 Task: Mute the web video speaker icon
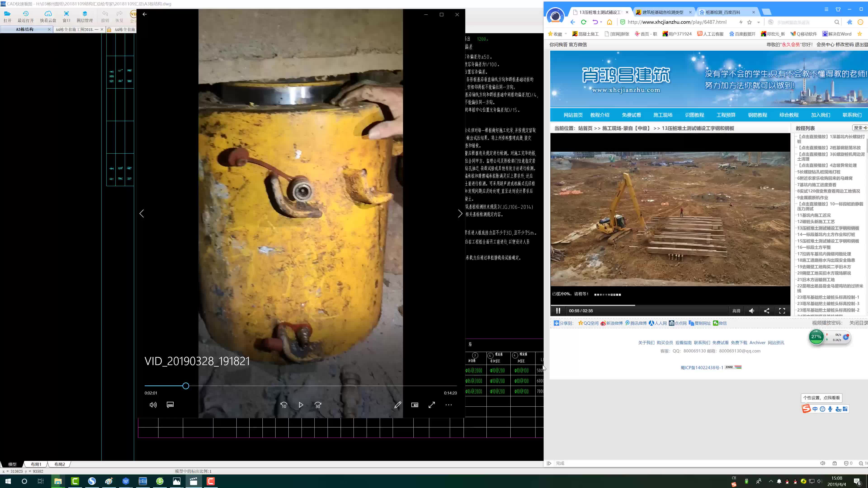click(x=751, y=311)
